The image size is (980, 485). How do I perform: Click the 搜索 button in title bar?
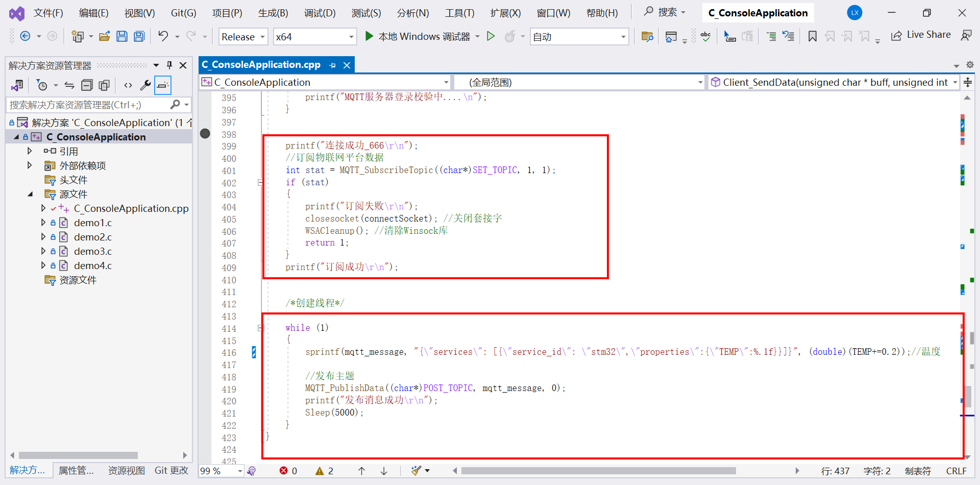[x=665, y=12]
